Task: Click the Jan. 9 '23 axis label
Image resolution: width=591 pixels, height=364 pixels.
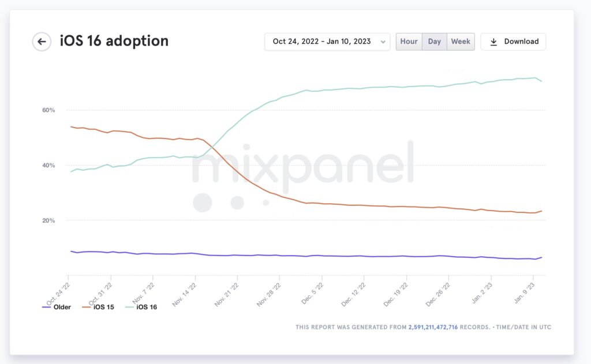Action: coord(524,293)
